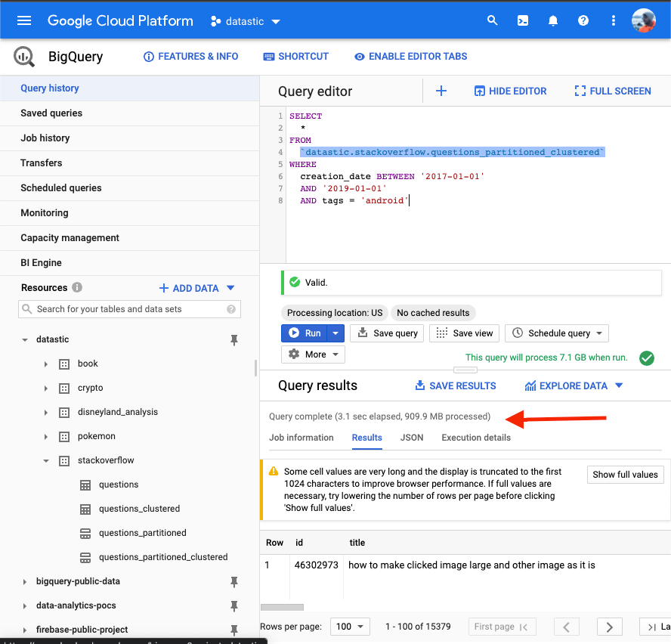Open Saved queries in the sidebar
Image resolution: width=671 pixels, height=644 pixels.
[51, 113]
